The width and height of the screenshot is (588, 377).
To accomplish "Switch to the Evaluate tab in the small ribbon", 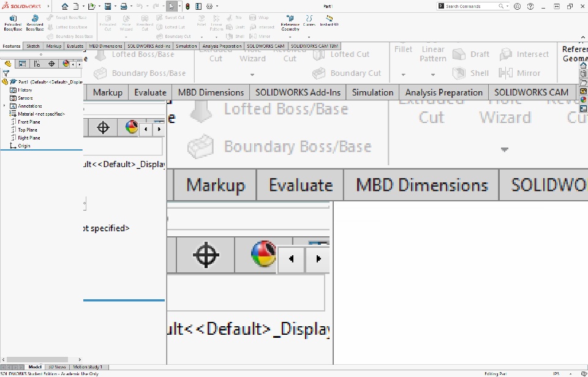I will pos(75,46).
